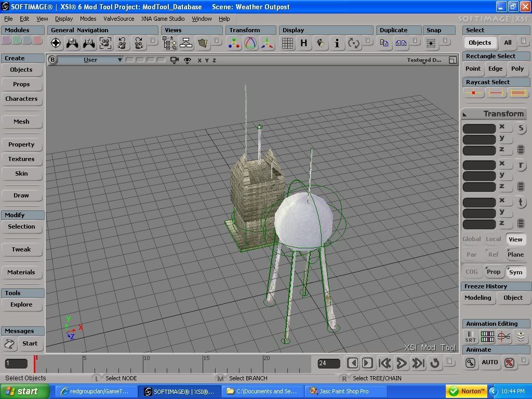Click the remove-key red X icon
The image size is (532, 399).
[x=509, y=363]
